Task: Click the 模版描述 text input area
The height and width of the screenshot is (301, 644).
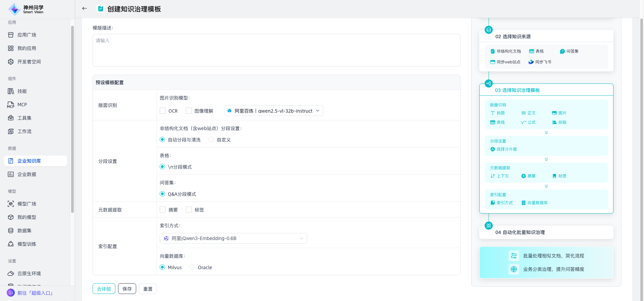Action: (276, 50)
